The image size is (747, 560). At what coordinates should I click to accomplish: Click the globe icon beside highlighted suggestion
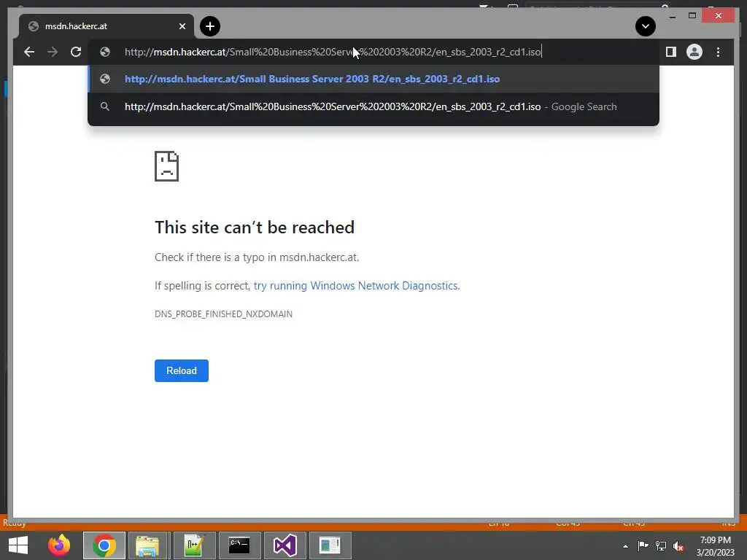(x=105, y=79)
